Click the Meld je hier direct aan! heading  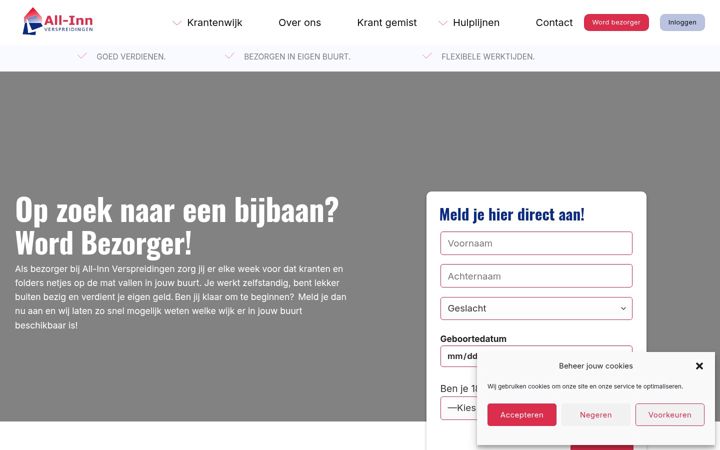click(512, 214)
